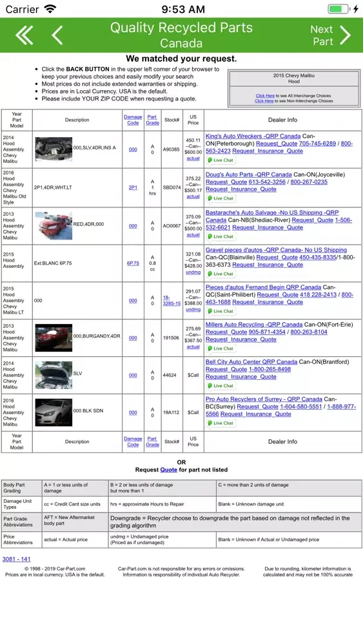Open Live Chat for Bell City Auto Center
Image resolution: width=363 pixels, height=644 pixels.
click(221, 386)
